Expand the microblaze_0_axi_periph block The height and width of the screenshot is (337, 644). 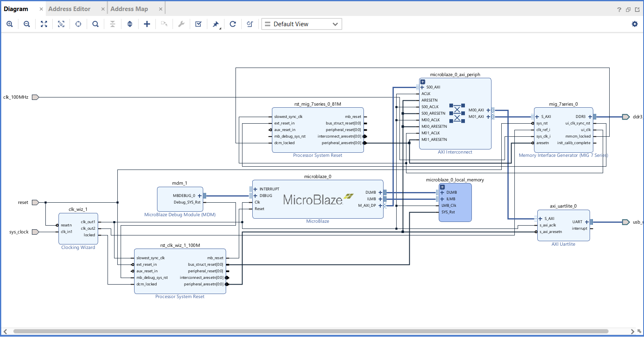point(423,82)
